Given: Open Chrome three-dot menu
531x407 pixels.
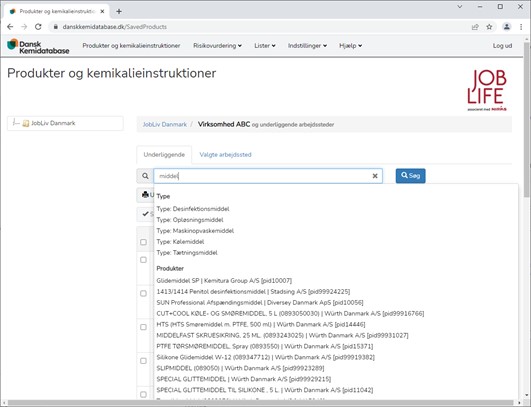Looking at the screenshot, I should [x=521, y=27].
